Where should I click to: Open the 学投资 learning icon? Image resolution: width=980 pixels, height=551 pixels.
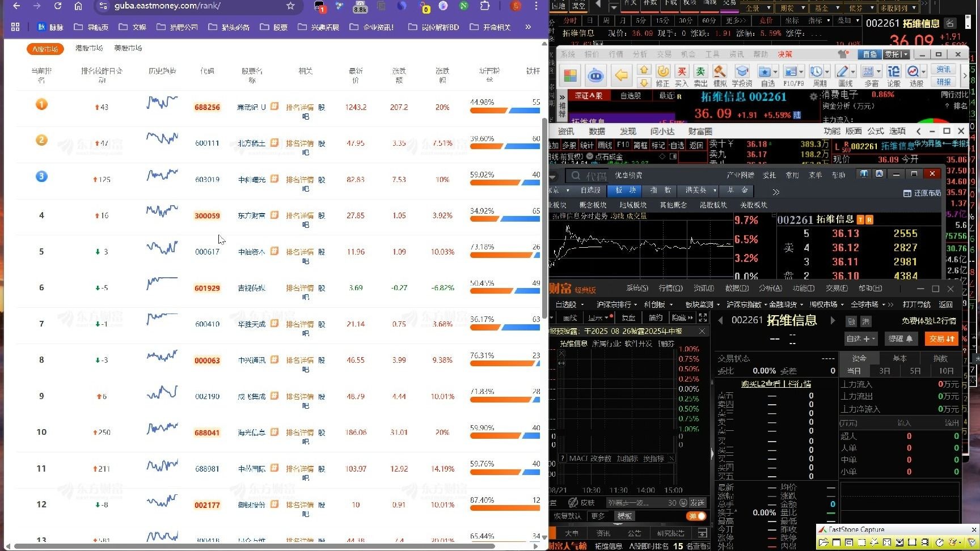point(742,75)
